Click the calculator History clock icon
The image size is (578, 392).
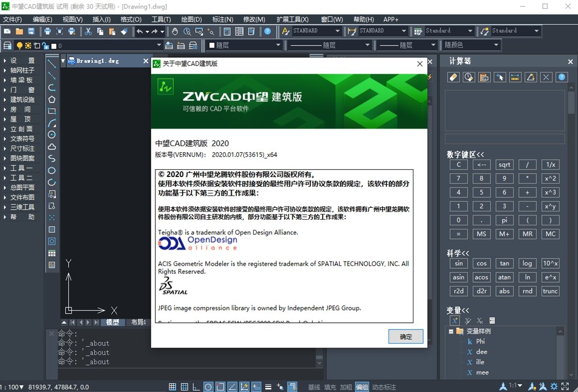coord(469,77)
